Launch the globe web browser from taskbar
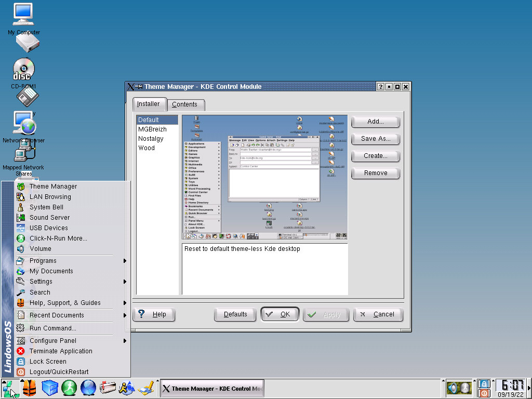The width and height of the screenshot is (532, 399). pos(88,388)
